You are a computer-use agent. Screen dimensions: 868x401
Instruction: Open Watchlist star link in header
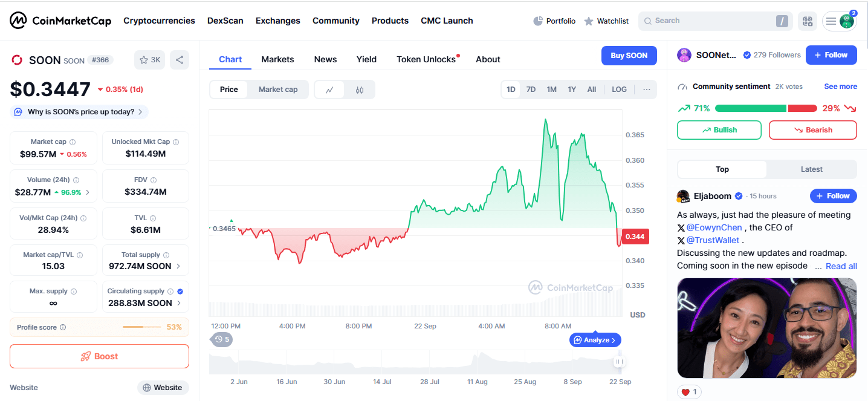point(606,21)
